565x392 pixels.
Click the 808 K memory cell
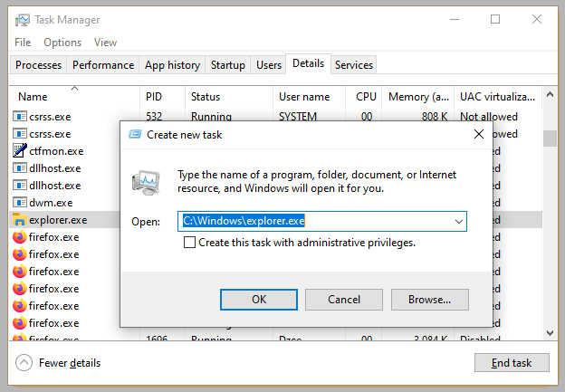pyautogui.click(x=435, y=117)
